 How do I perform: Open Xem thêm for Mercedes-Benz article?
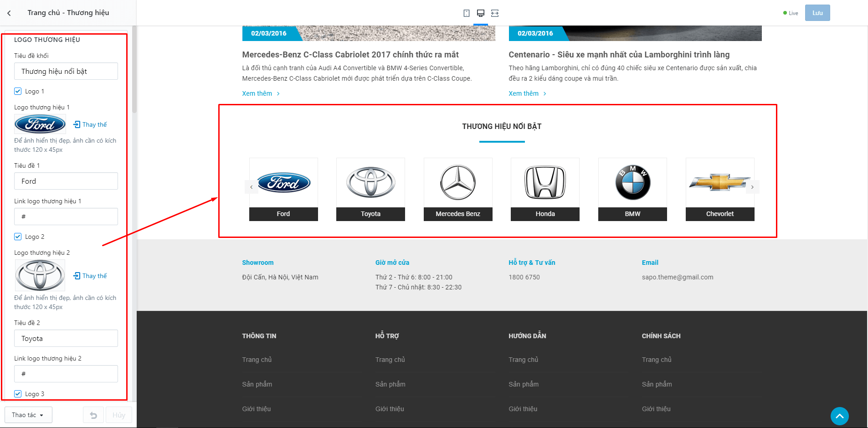[261, 93]
